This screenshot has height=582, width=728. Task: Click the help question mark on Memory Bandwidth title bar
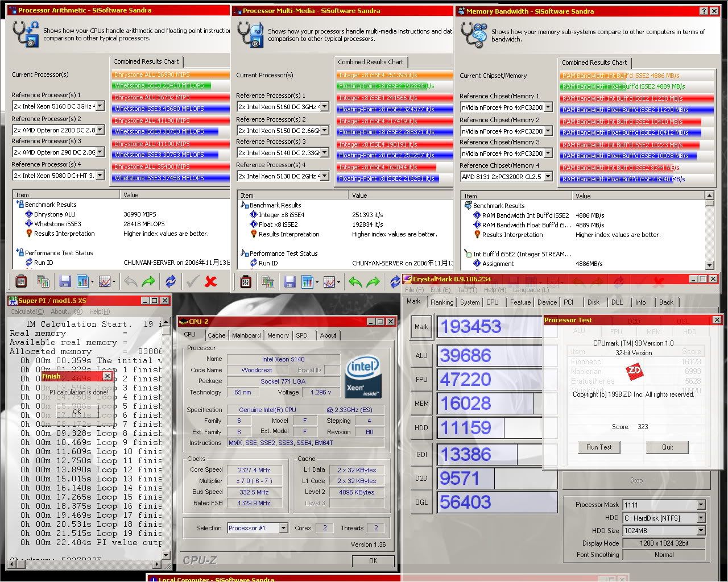(704, 11)
